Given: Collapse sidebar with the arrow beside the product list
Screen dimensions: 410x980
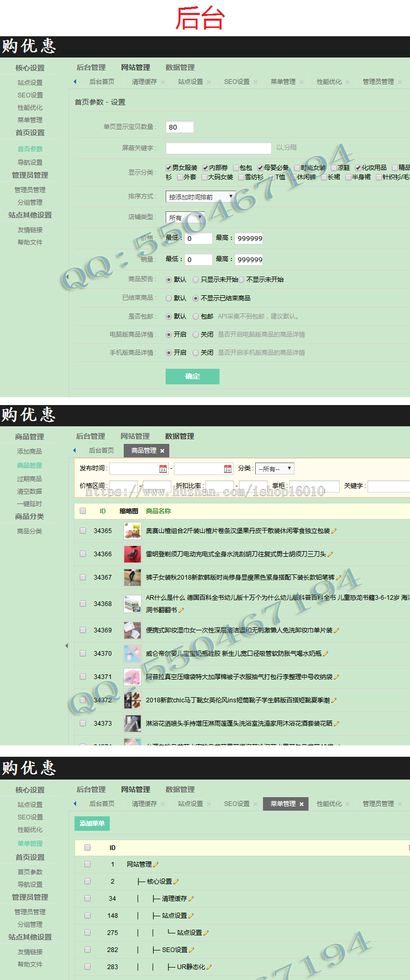Looking at the screenshot, I should coord(66,645).
